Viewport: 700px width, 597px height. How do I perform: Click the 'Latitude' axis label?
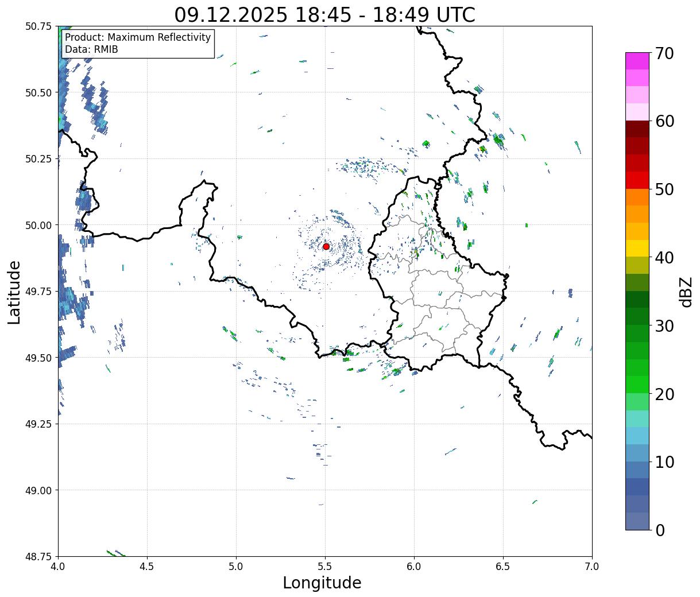click(x=14, y=292)
